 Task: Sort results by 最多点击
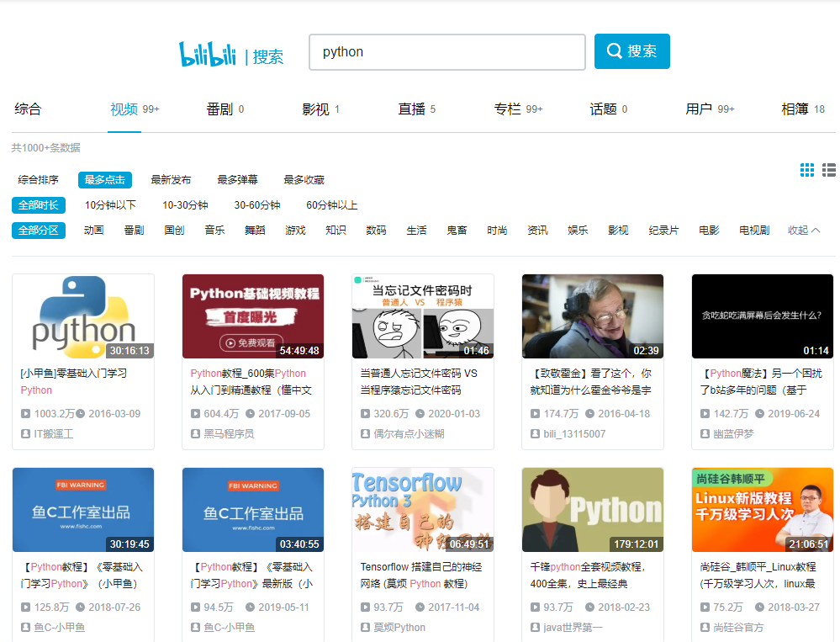point(105,180)
